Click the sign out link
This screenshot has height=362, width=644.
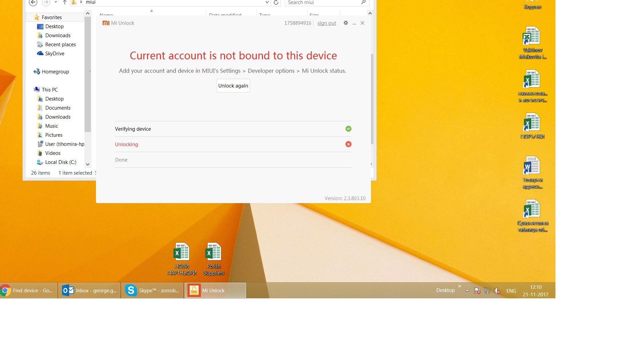pyautogui.click(x=327, y=23)
